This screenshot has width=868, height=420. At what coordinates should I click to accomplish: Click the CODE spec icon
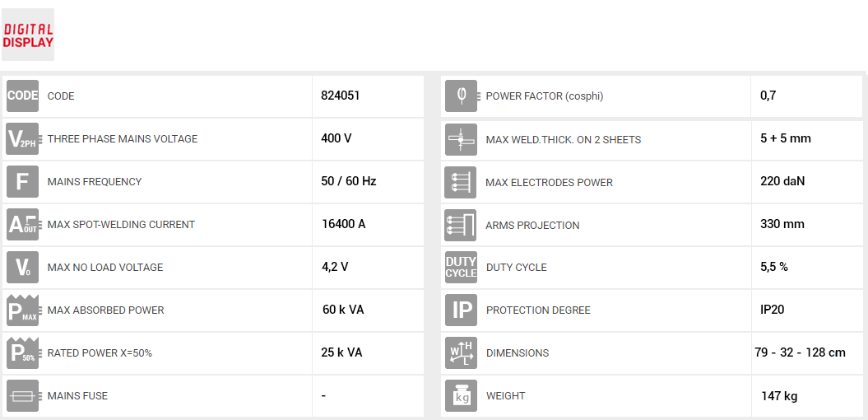(22, 96)
